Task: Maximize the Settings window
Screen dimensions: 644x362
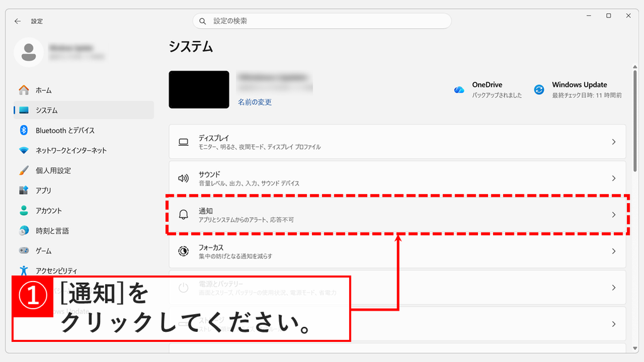Action: [609, 16]
